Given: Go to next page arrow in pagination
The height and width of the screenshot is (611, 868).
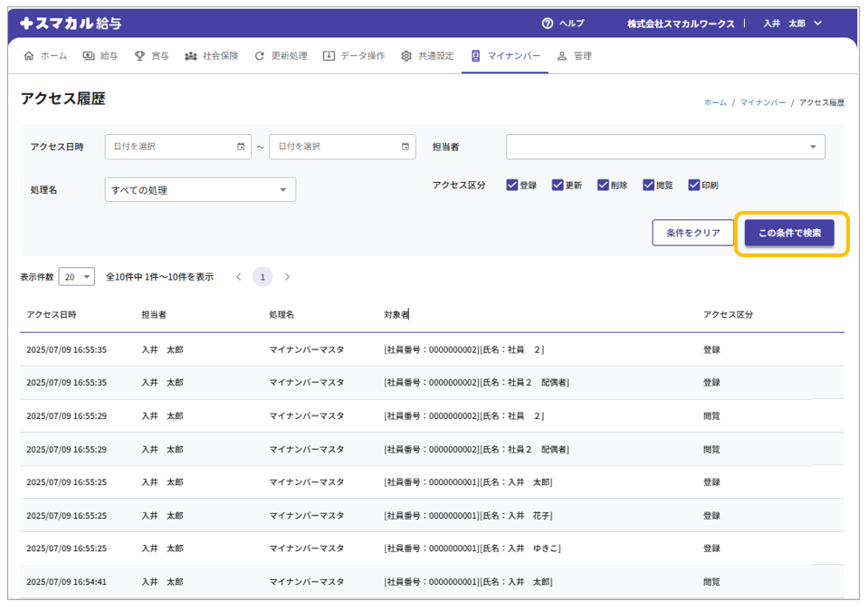Looking at the screenshot, I should click(288, 277).
